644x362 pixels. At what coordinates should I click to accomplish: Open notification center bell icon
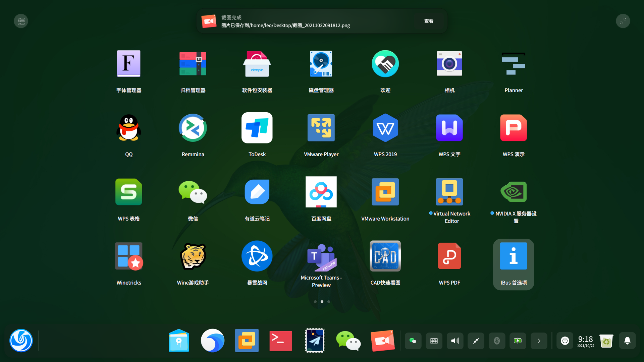[627, 341]
